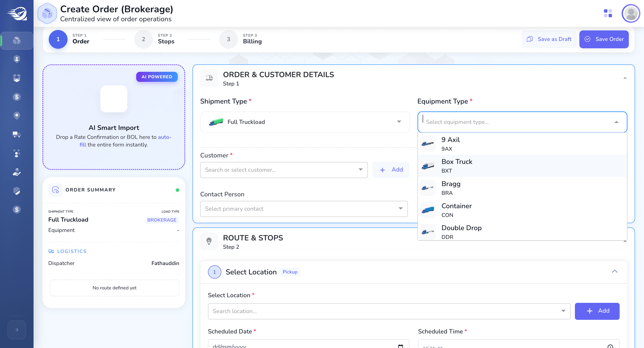The width and height of the screenshot is (644, 348).
Task: Click the Scheduled Date input field
Action: click(x=309, y=344)
